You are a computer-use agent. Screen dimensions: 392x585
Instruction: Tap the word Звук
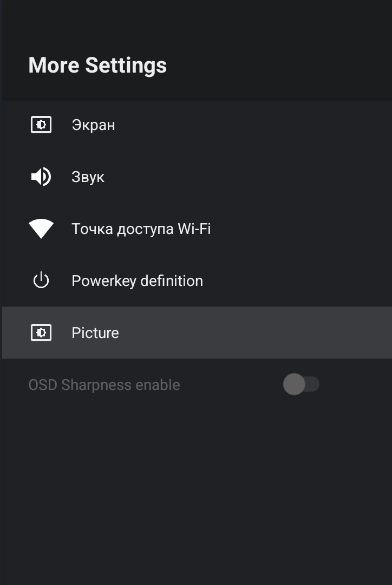[88, 177]
